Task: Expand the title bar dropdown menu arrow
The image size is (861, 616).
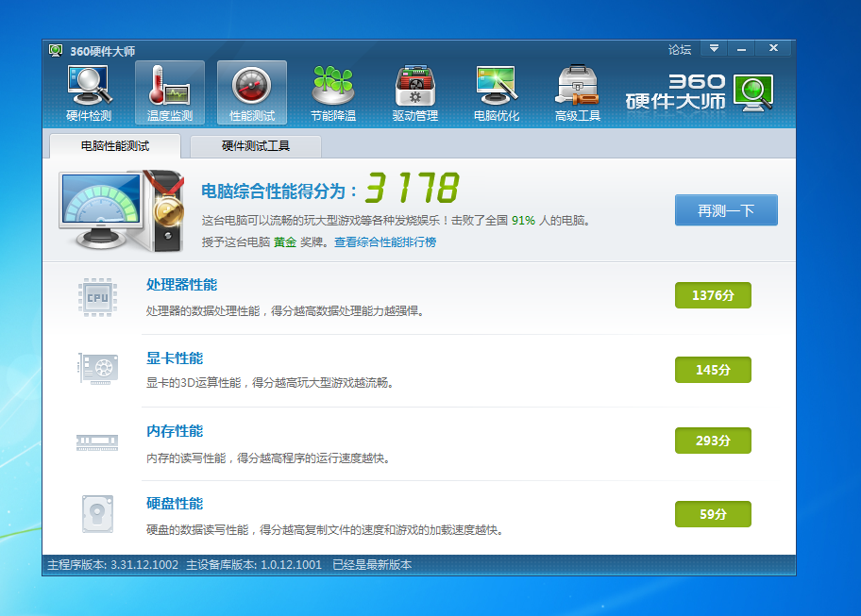Action: 715,49
